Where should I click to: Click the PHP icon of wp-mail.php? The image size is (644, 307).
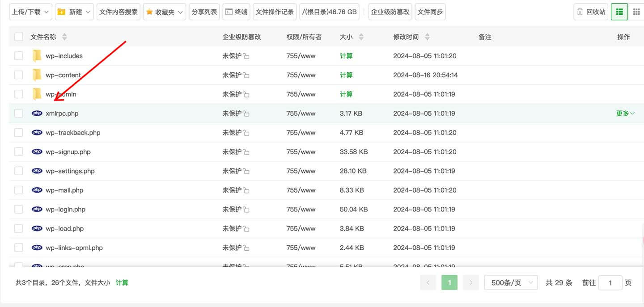click(x=37, y=190)
